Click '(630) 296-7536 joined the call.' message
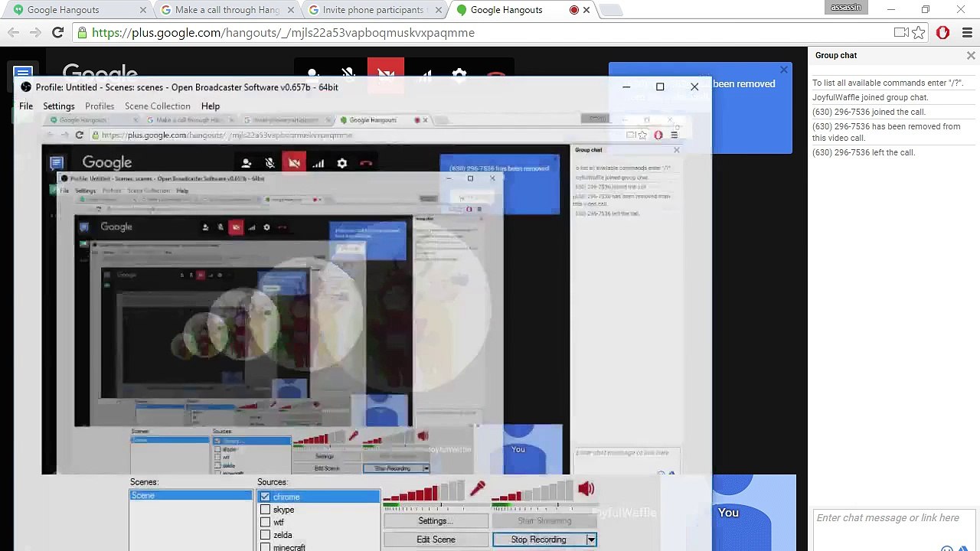 [x=869, y=112]
